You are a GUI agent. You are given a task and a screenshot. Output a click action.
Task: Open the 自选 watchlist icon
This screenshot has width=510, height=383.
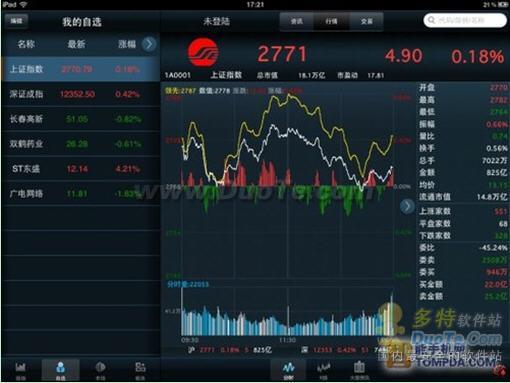click(60, 370)
